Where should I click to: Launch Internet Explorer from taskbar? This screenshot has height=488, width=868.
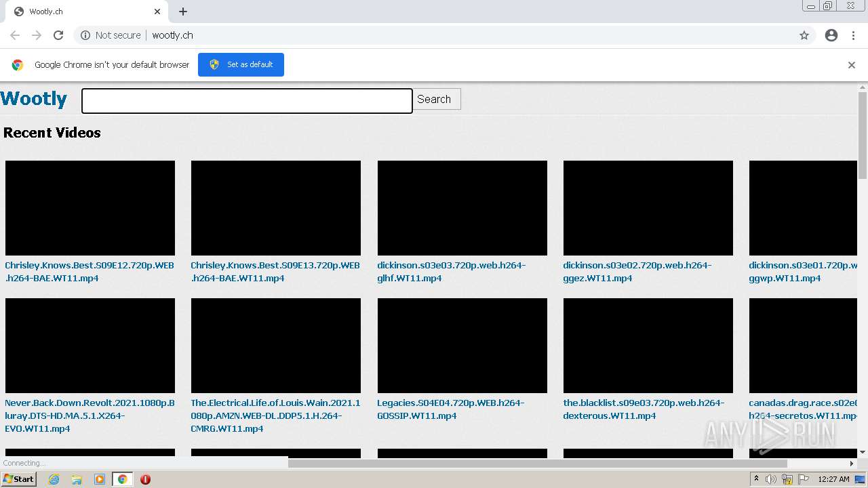pyautogui.click(x=54, y=479)
